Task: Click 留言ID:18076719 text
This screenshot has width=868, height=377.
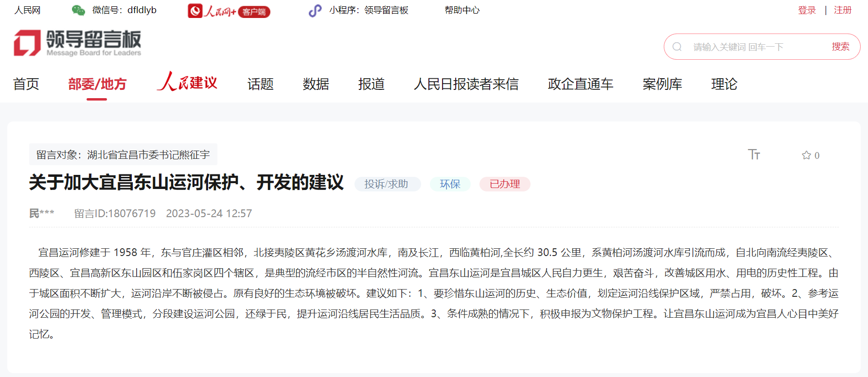Action: 115,213
